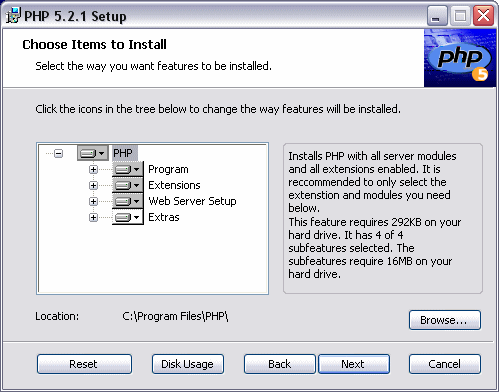Click the Reset button
Screen dimensions: 499x392
tap(84, 364)
